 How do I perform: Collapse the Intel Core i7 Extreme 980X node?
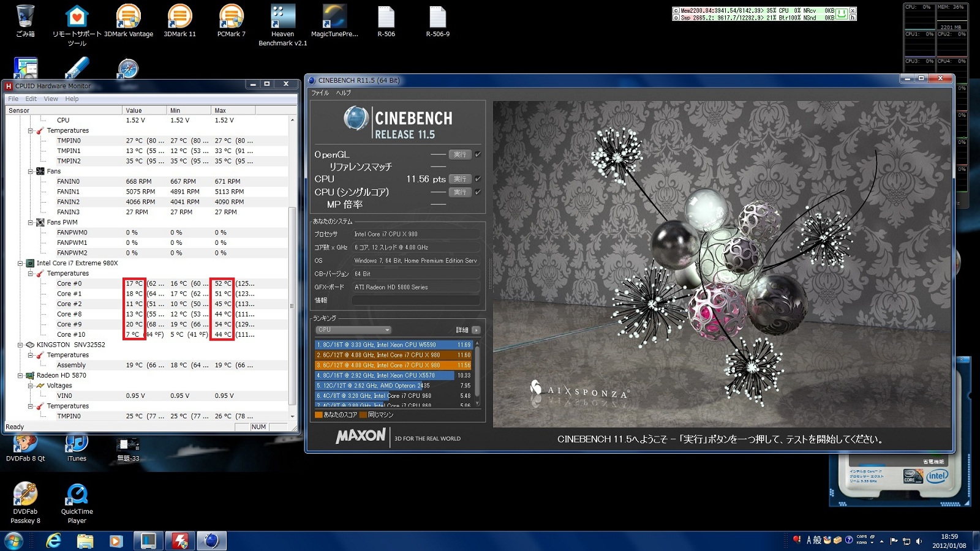pyautogui.click(x=20, y=263)
